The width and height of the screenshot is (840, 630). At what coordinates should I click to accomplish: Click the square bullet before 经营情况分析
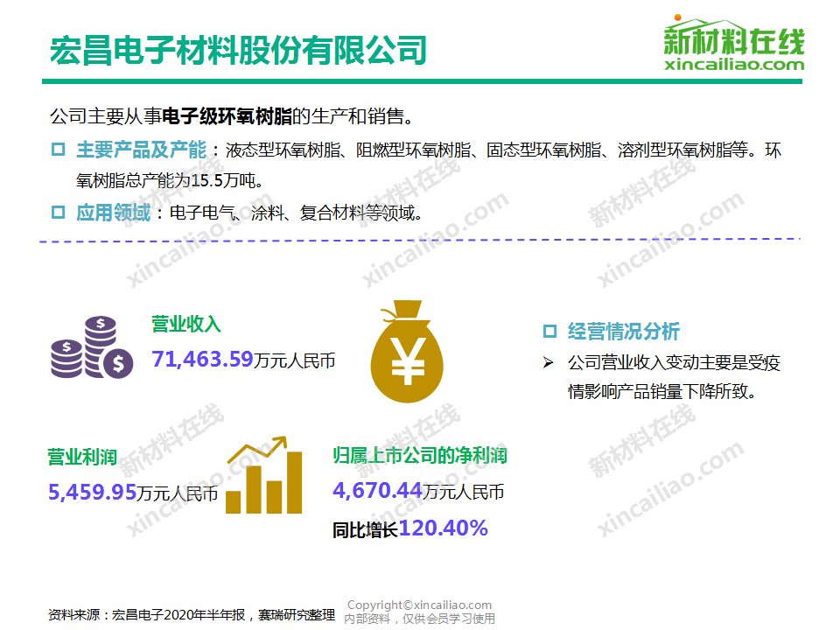pyautogui.click(x=549, y=331)
